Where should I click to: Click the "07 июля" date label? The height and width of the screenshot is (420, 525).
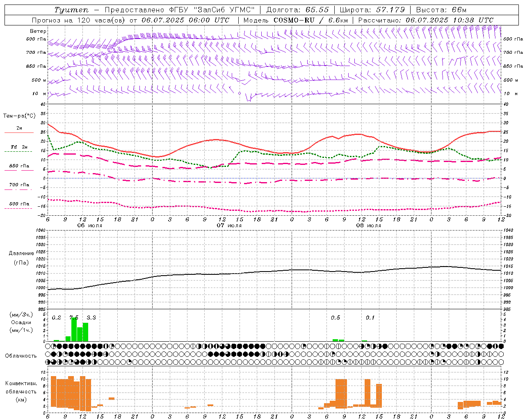click(x=229, y=226)
